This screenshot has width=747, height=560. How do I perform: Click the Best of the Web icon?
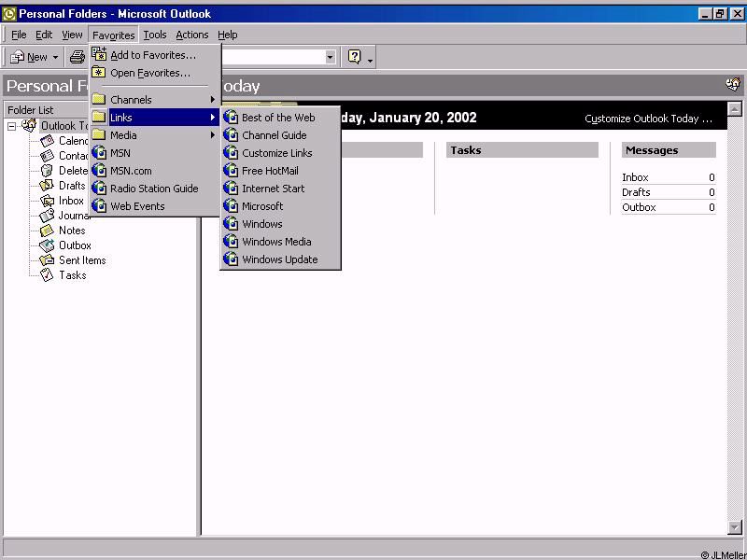231,118
